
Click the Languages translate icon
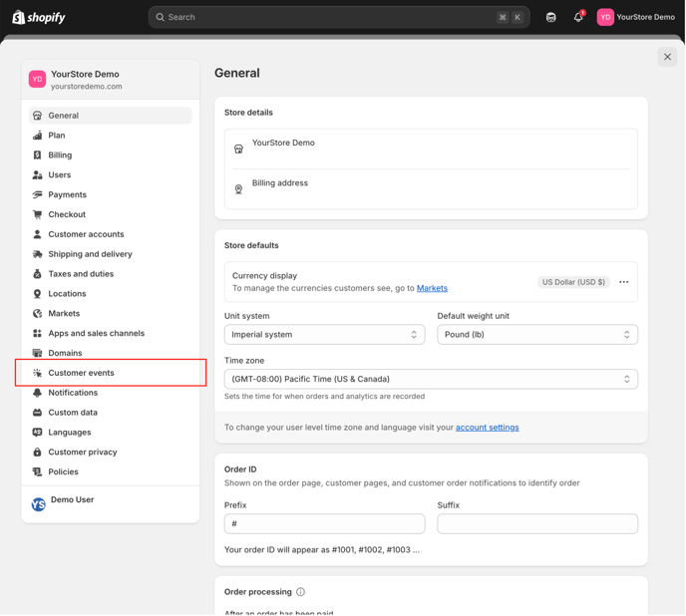click(x=38, y=433)
